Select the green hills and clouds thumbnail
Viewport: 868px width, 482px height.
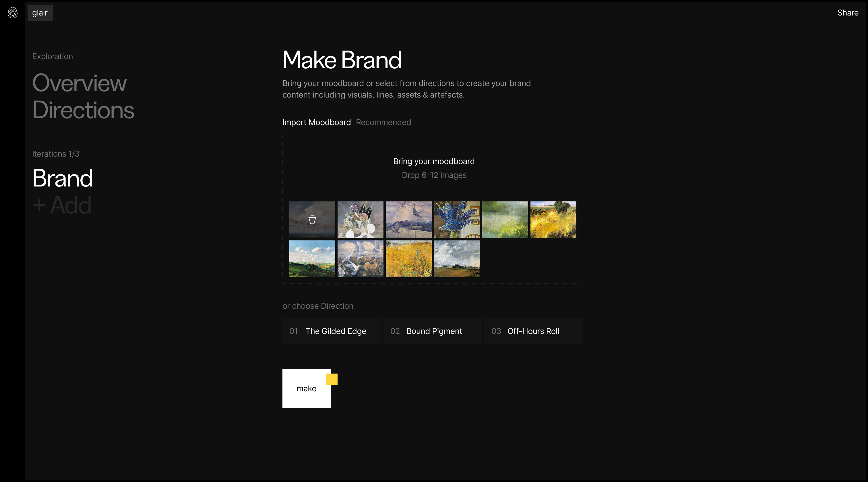[x=312, y=259]
